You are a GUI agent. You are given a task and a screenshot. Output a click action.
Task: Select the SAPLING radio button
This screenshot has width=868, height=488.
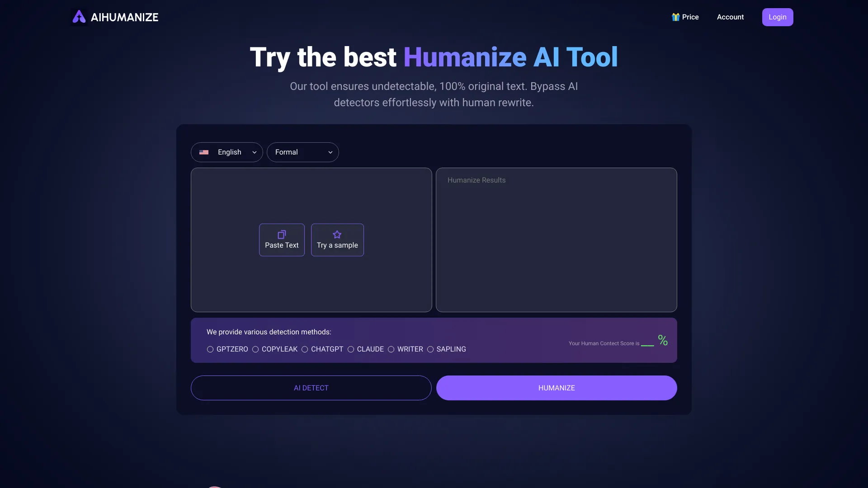(x=430, y=349)
